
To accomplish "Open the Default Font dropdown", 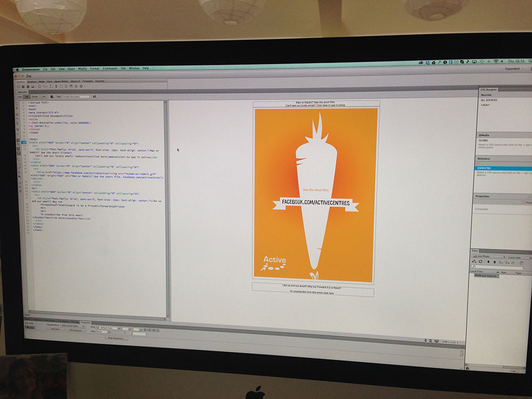I will click(108, 328).
